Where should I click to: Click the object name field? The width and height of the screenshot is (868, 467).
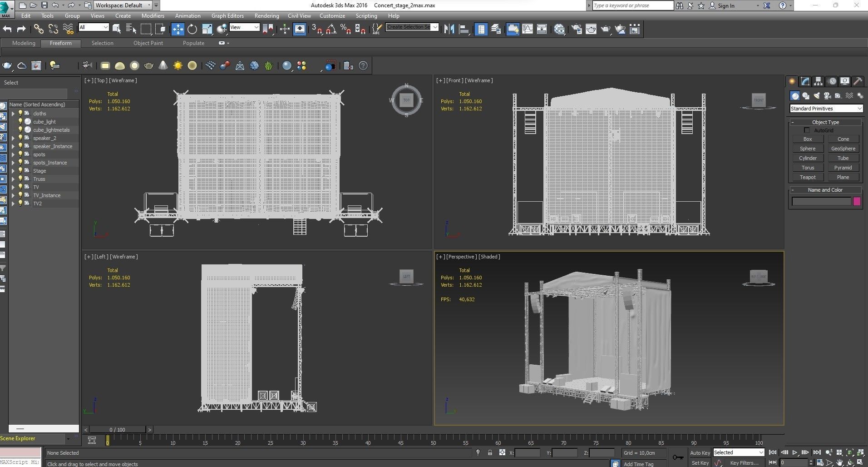tap(821, 201)
